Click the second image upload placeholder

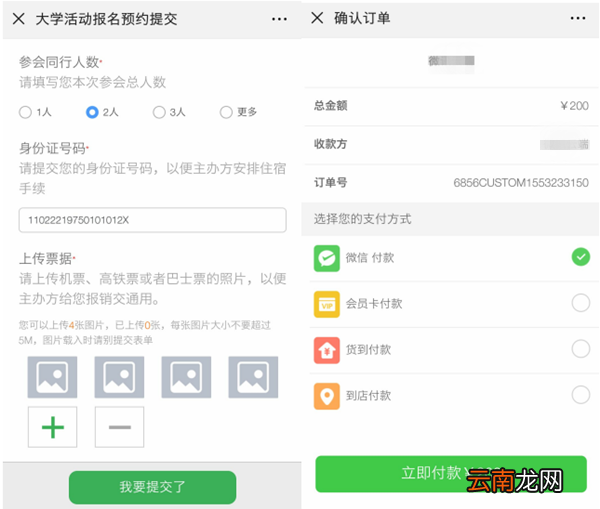[x=119, y=377]
